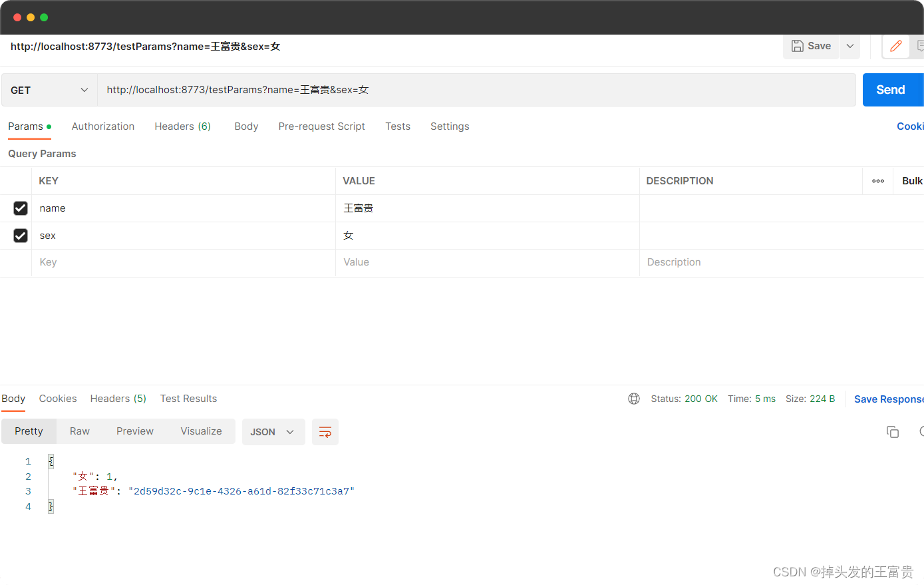Click the Query Params label
Image resolution: width=924 pixels, height=585 pixels.
pyautogui.click(x=42, y=154)
